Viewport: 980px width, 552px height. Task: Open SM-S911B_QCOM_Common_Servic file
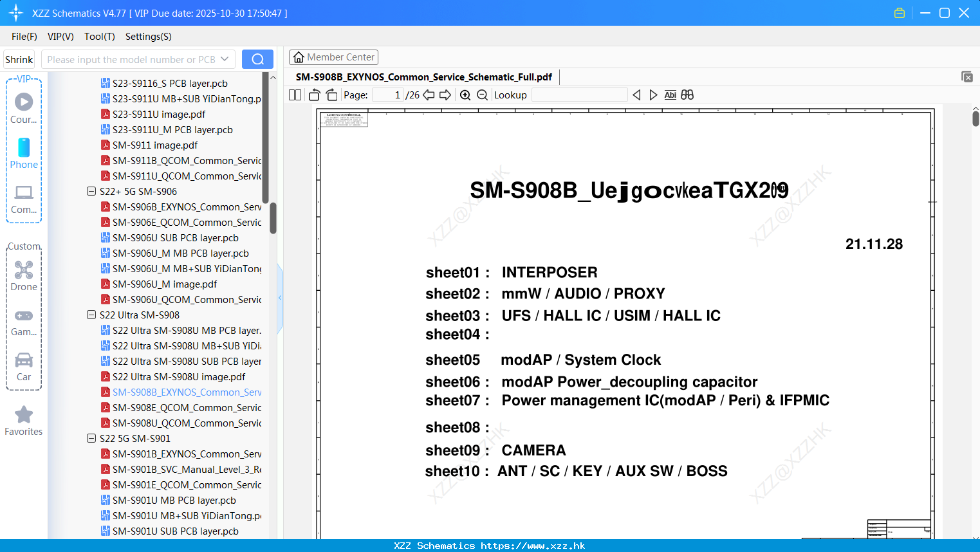[x=181, y=160]
